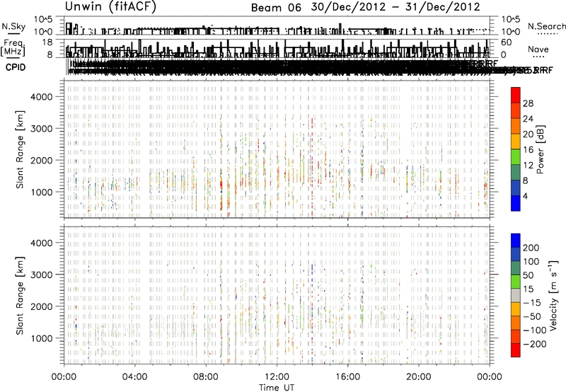Image resolution: width=566 pixels, height=392 pixels.
Task: Click the '16:00' time axis label
Action: 347,377
